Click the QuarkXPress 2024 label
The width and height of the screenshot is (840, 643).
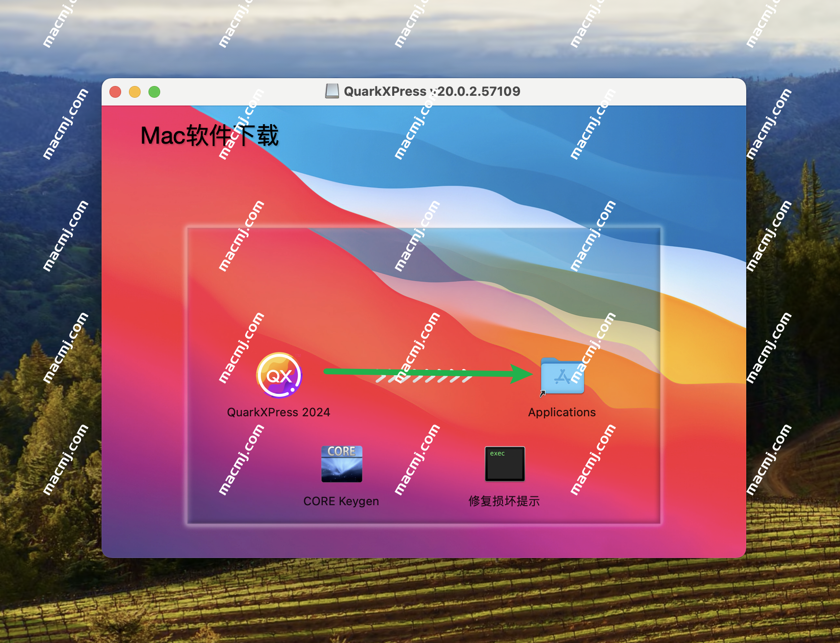tap(278, 412)
